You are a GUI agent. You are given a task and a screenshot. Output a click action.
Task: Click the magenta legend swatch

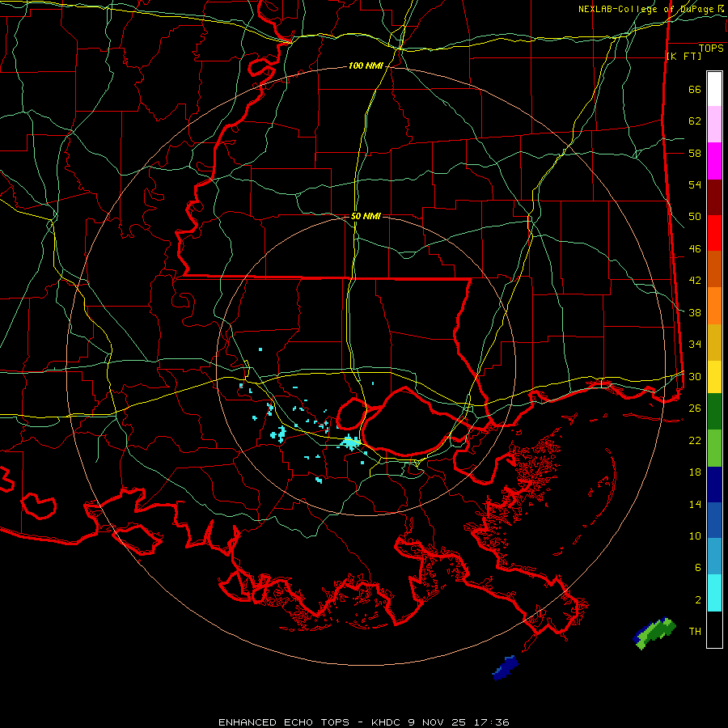(714, 161)
